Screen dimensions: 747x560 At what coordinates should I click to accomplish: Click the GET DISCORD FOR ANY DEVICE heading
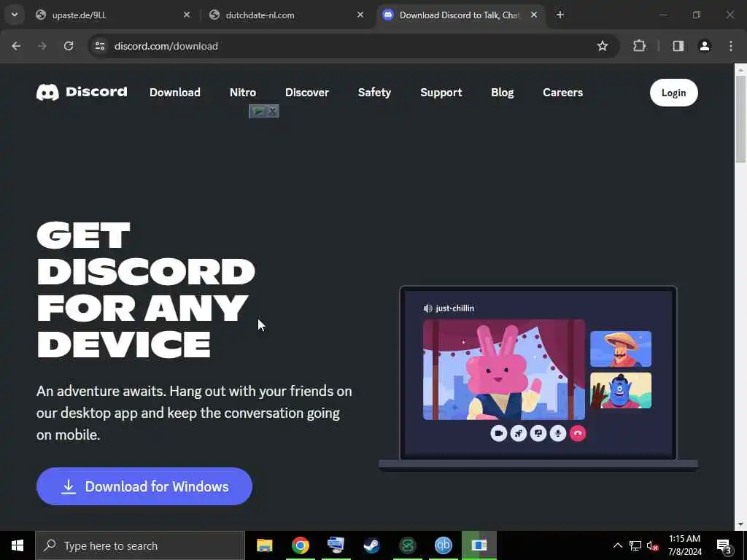(x=146, y=290)
